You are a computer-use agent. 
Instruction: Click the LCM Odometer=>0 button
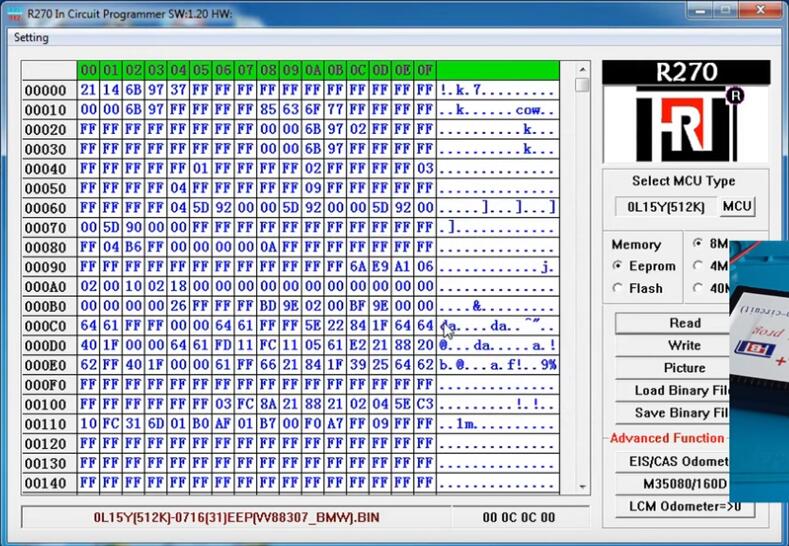(685, 506)
